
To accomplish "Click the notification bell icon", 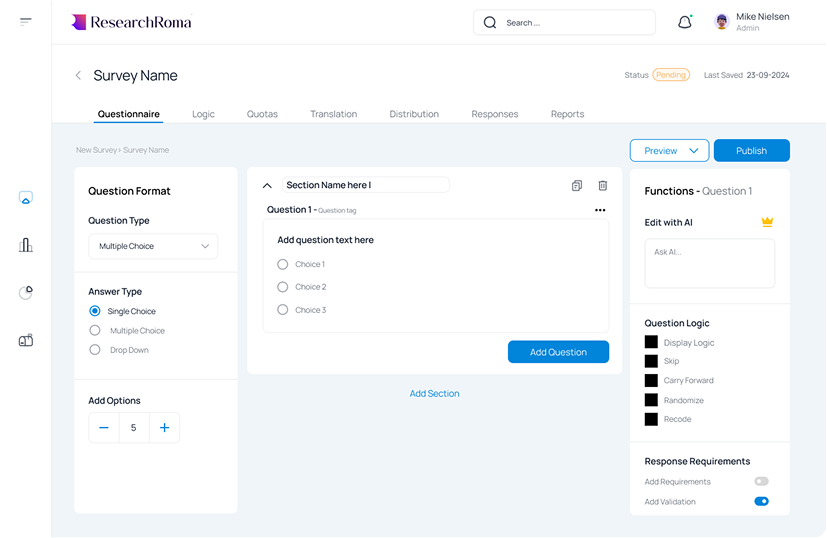I will [x=685, y=22].
